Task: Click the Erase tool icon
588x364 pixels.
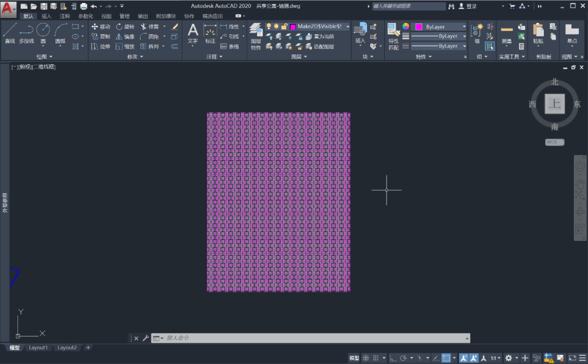Action: pyautogui.click(x=174, y=27)
